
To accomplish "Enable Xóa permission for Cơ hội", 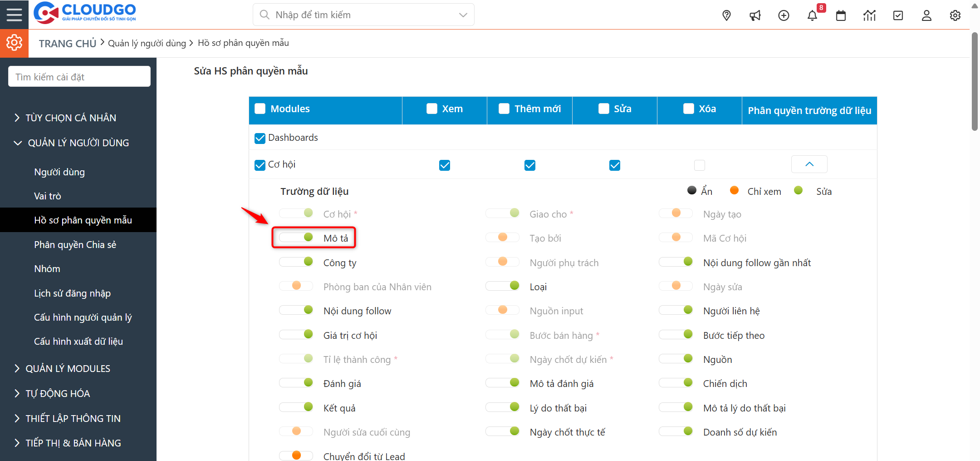I will click(x=699, y=165).
